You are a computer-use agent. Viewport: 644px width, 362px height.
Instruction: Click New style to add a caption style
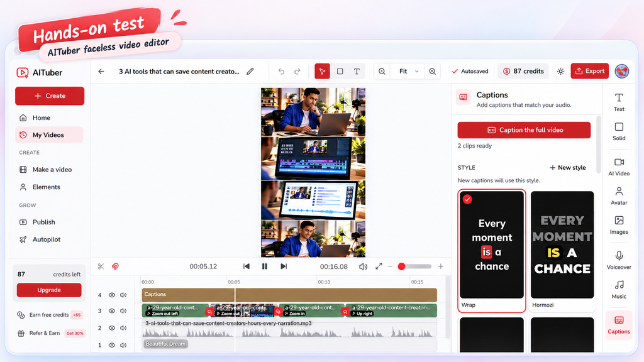click(x=568, y=167)
